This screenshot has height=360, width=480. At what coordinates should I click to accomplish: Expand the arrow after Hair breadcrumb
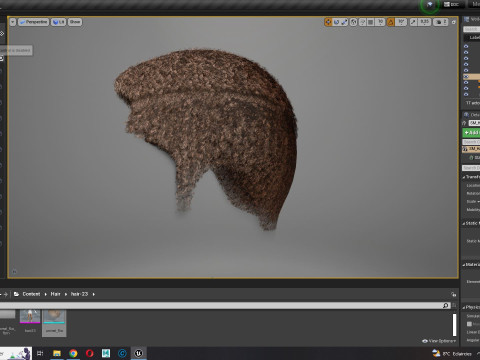pyautogui.click(x=66, y=294)
